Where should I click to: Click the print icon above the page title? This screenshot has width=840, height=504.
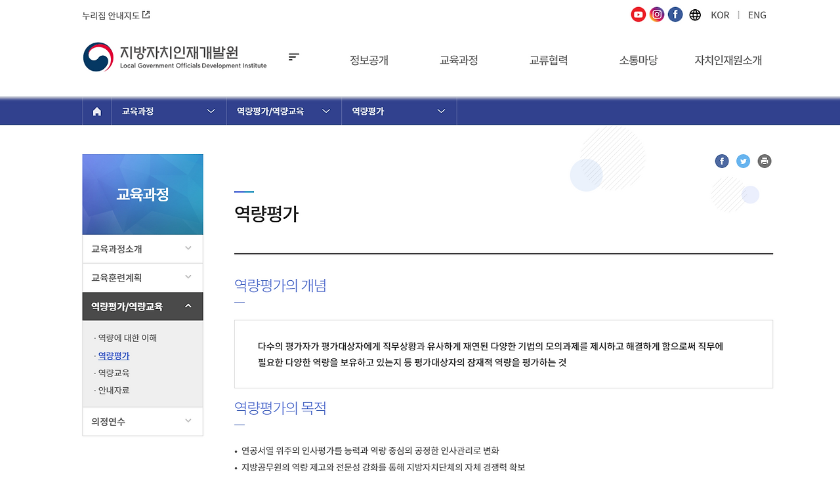(x=764, y=161)
